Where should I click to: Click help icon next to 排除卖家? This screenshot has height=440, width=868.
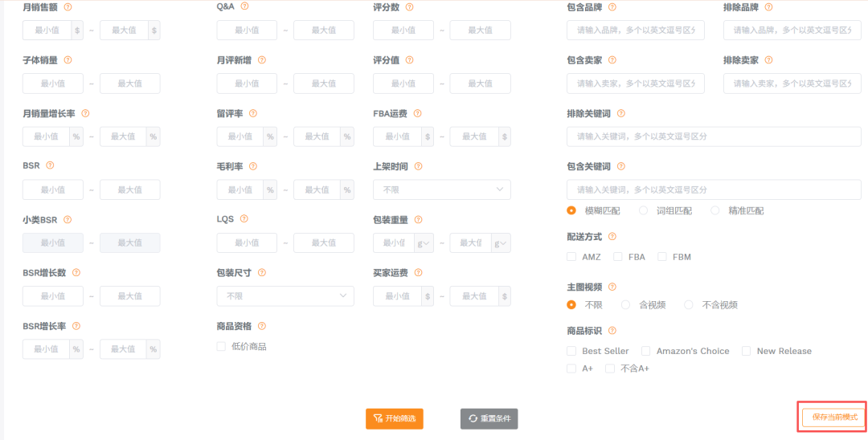point(768,59)
